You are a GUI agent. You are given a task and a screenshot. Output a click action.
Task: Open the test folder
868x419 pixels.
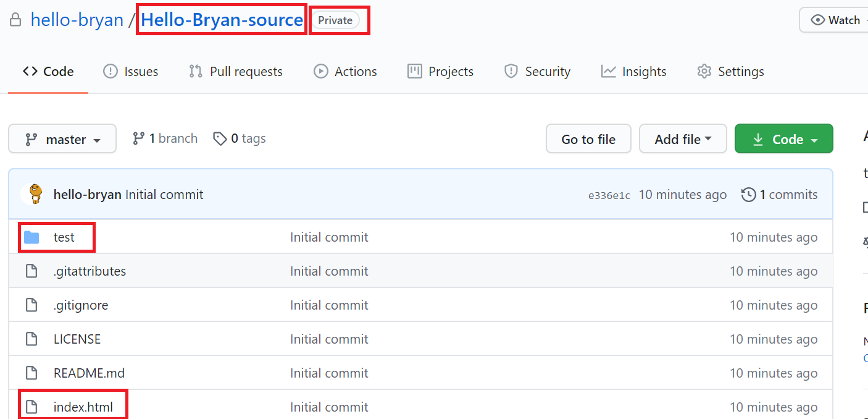tap(64, 237)
